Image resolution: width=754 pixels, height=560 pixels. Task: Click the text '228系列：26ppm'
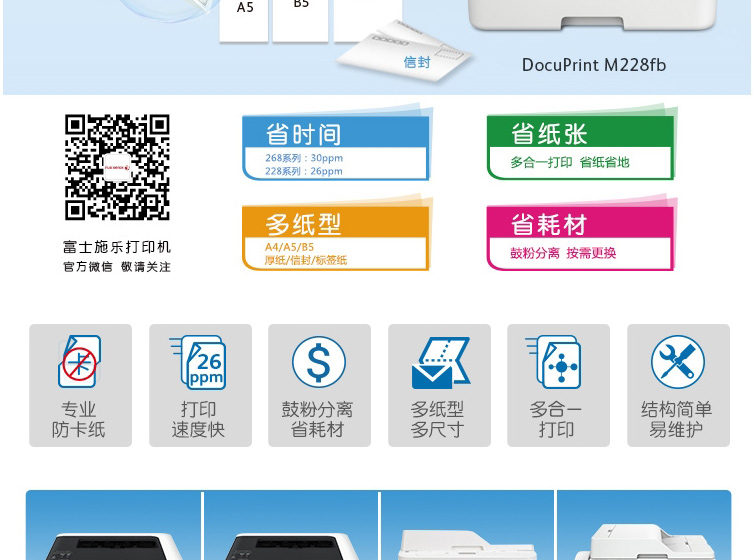pos(304,171)
